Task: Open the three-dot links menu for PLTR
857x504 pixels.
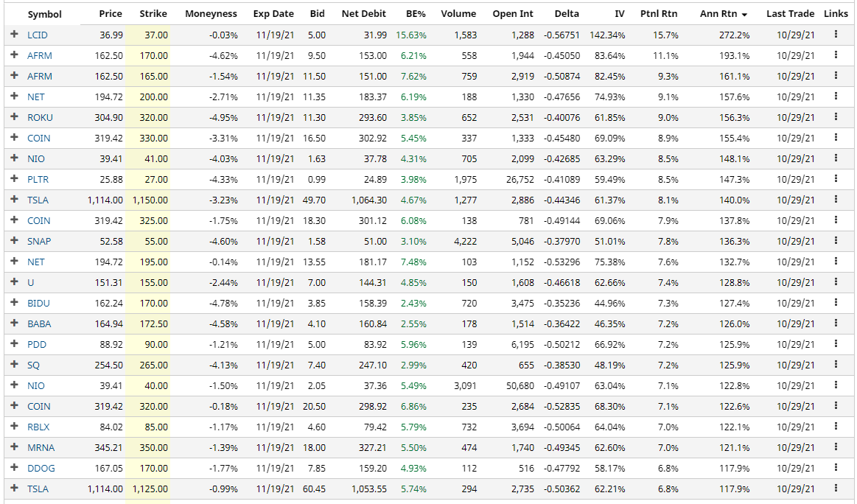Action: pyautogui.click(x=836, y=178)
